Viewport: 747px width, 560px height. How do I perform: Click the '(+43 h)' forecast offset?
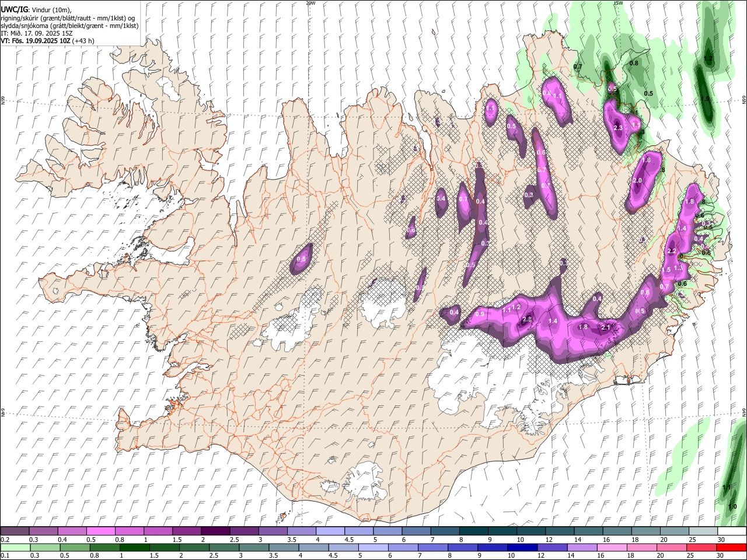click(x=83, y=41)
